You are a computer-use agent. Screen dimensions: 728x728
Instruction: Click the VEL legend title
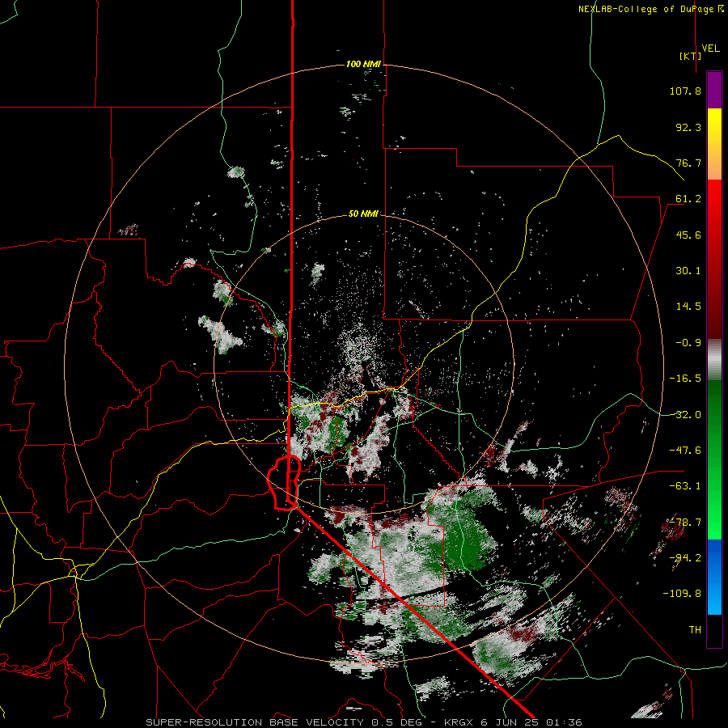[x=710, y=49]
